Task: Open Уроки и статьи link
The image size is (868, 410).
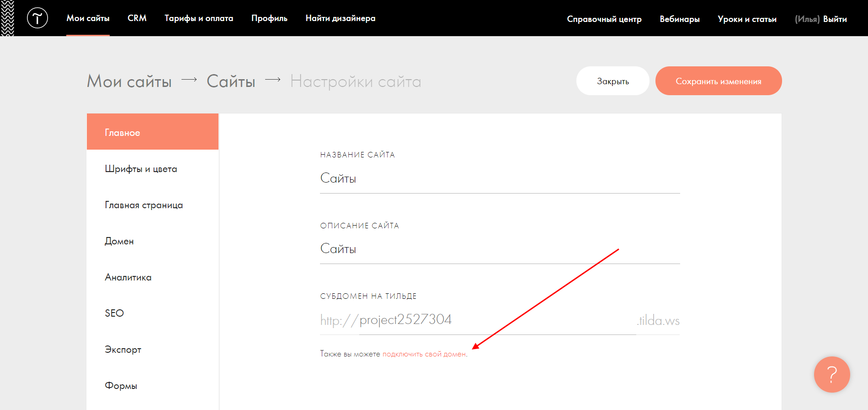Action: (x=747, y=19)
